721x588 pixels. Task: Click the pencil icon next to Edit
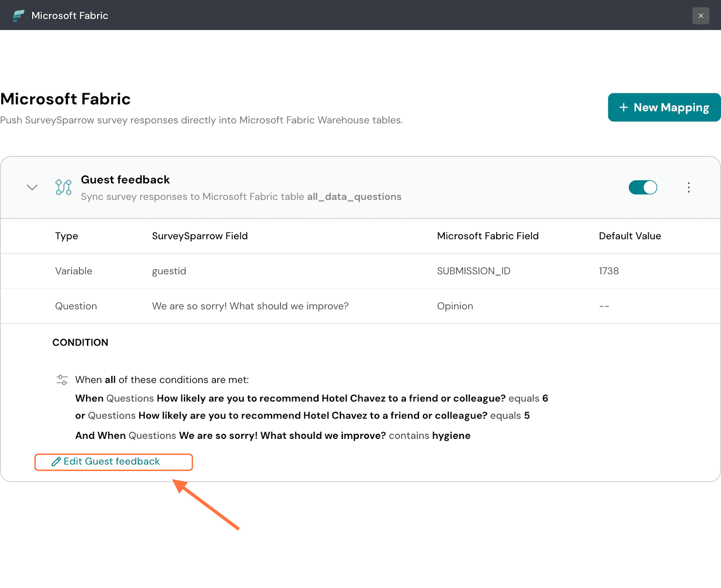[56, 462]
